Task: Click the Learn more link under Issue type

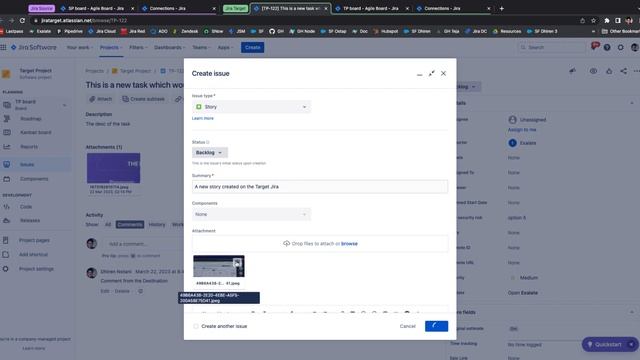Action: point(203,118)
